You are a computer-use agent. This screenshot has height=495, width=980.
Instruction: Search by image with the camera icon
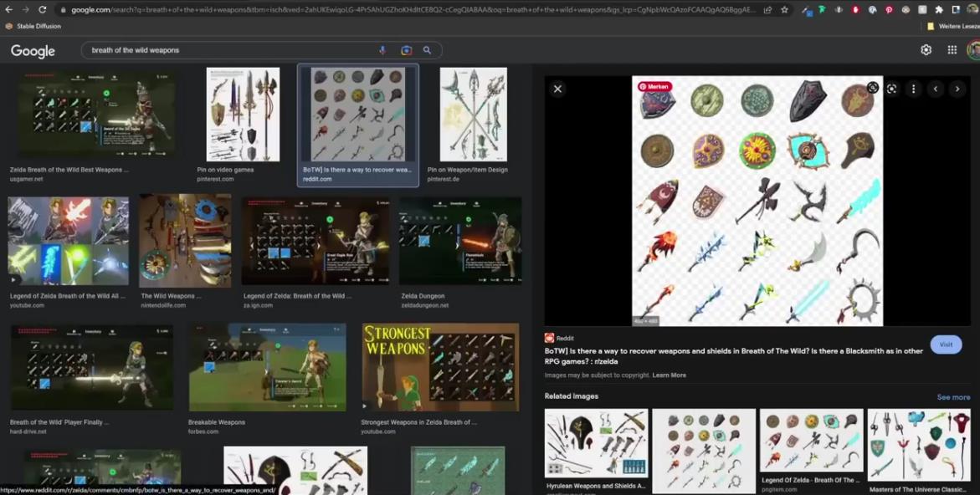click(x=406, y=50)
